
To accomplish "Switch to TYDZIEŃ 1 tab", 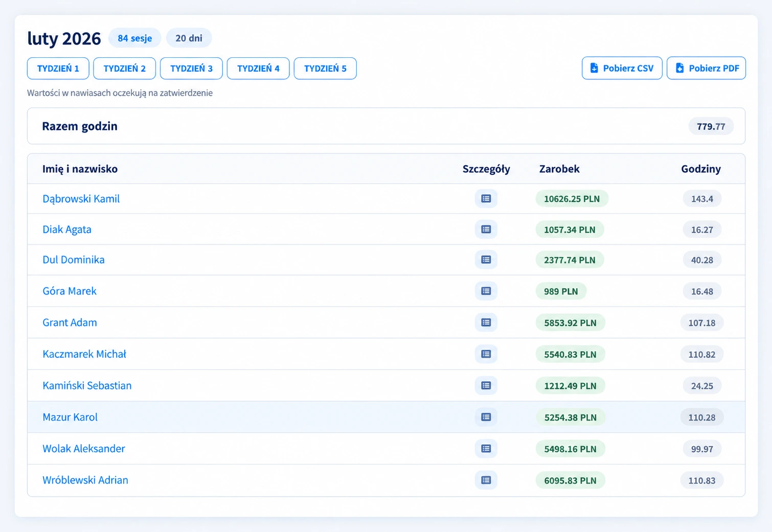I will coord(58,68).
